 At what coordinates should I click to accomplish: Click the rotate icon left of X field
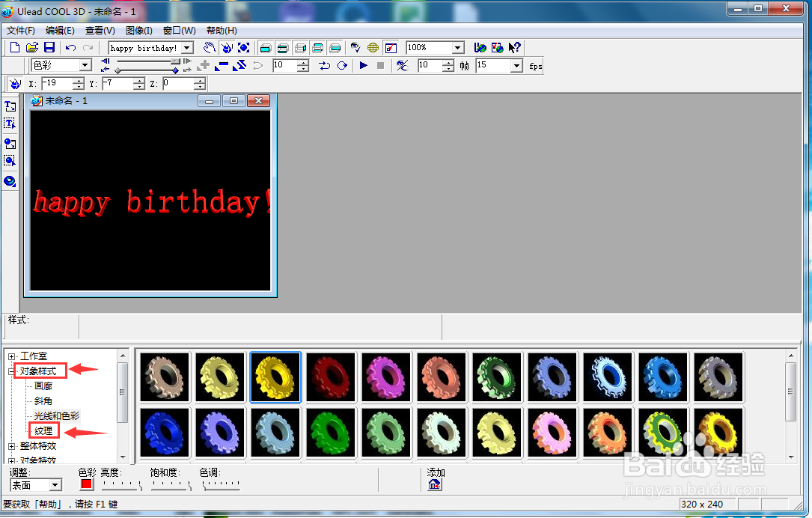coord(15,83)
